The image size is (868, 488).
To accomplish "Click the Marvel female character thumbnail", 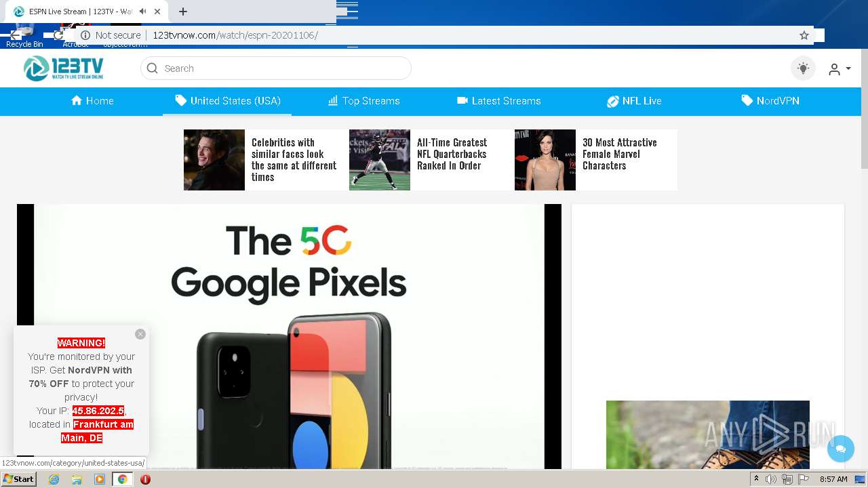I will [545, 160].
